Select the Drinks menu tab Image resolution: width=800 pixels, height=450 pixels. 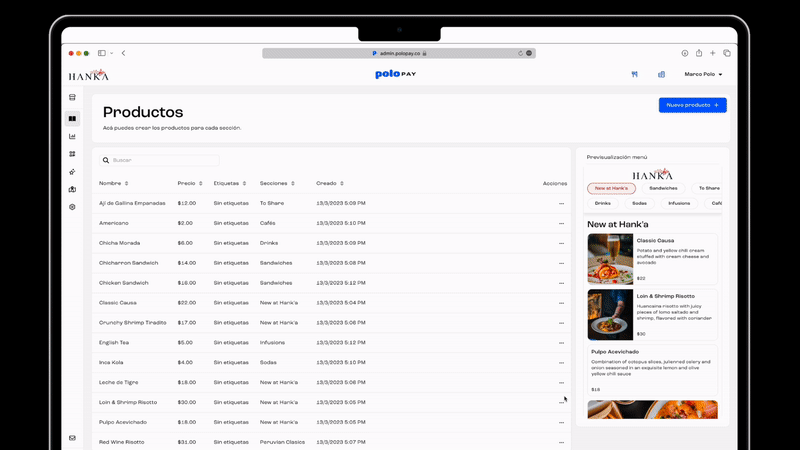pos(603,203)
